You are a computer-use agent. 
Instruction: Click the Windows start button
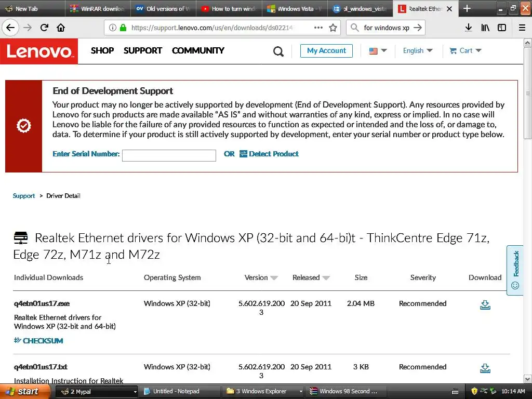[x=24, y=391]
